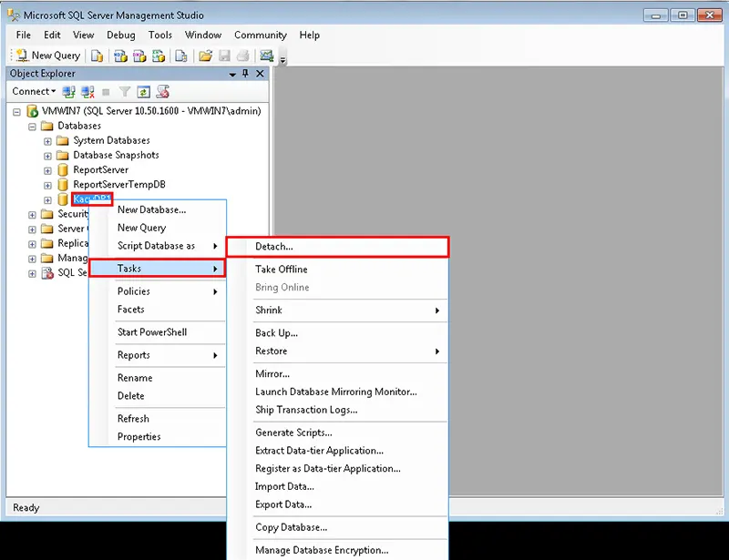Select System Databases tree item
Screen dimensions: 729x560
(x=111, y=140)
